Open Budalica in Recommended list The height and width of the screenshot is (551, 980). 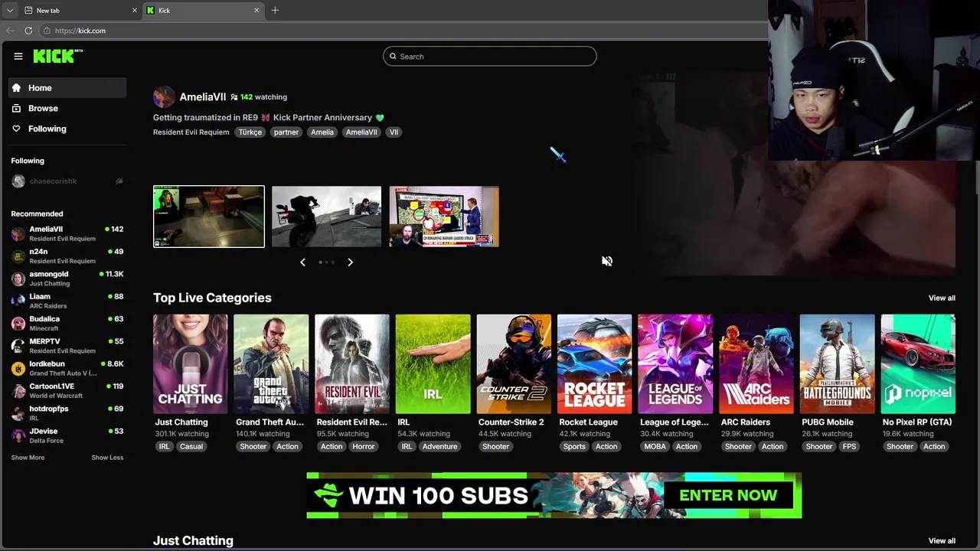point(67,323)
